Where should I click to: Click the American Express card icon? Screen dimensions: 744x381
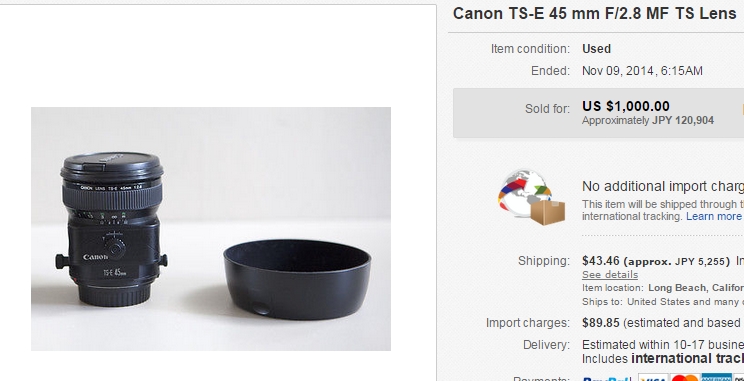click(716, 378)
